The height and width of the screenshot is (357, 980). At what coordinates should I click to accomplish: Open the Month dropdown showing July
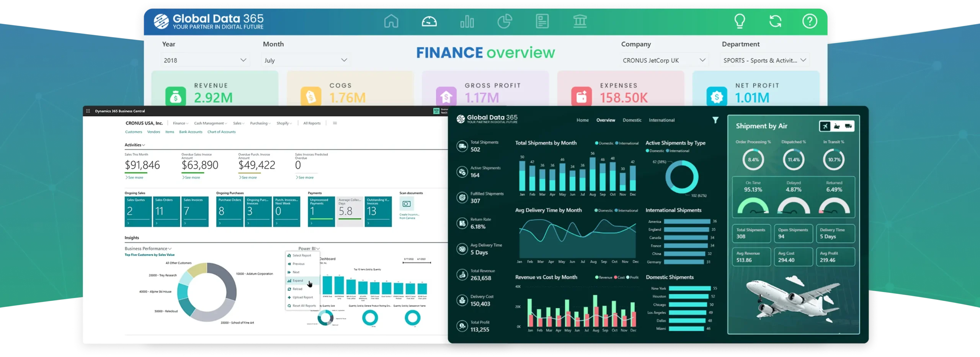tap(305, 60)
